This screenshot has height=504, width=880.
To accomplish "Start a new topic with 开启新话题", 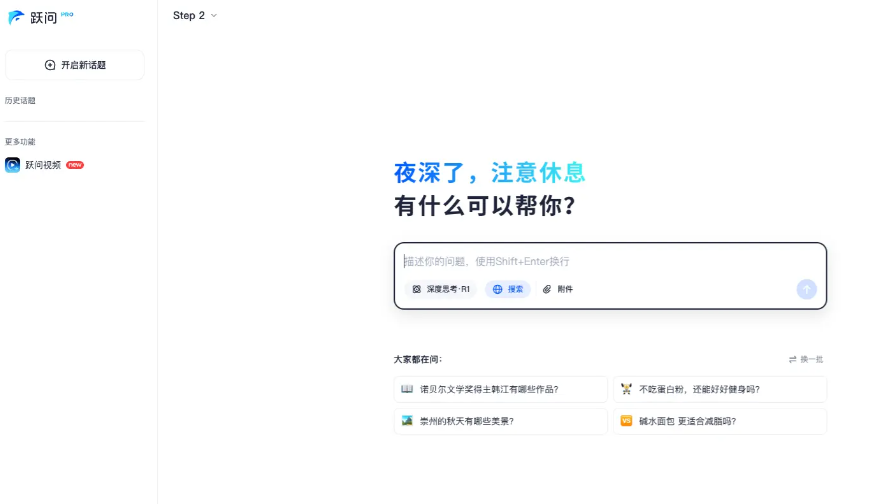I will (75, 65).
